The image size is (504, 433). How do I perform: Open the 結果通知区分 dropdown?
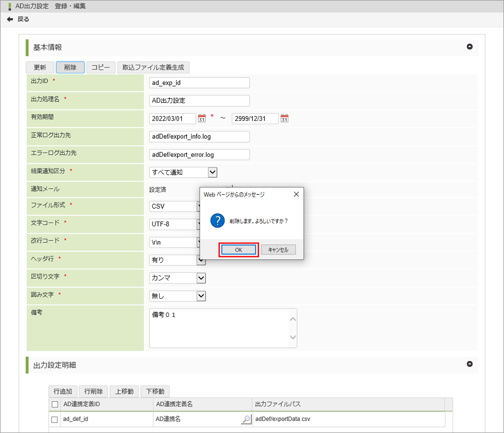[212, 172]
